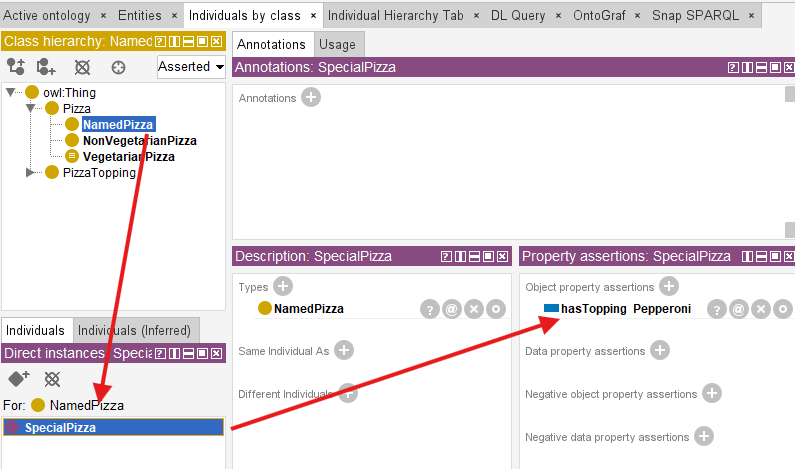Select the Annotations view tab
The height and width of the screenshot is (469, 795).
tap(271, 45)
